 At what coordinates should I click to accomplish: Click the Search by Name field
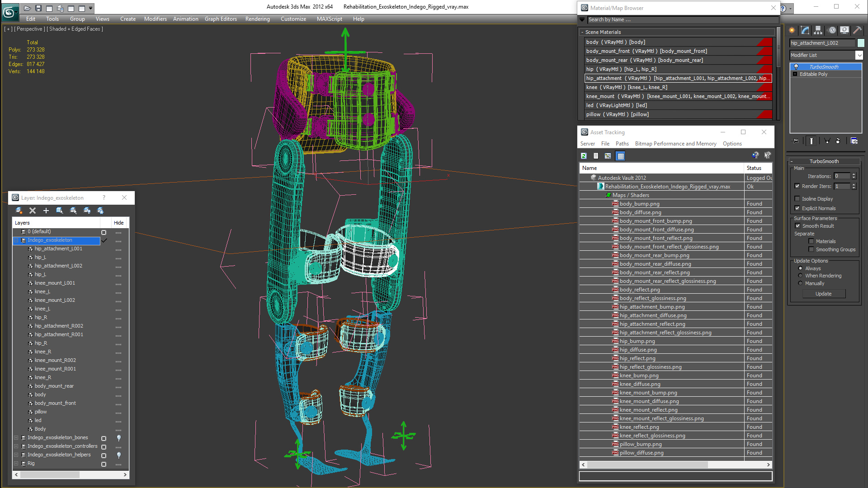pyautogui.click(x=683, y=20)
